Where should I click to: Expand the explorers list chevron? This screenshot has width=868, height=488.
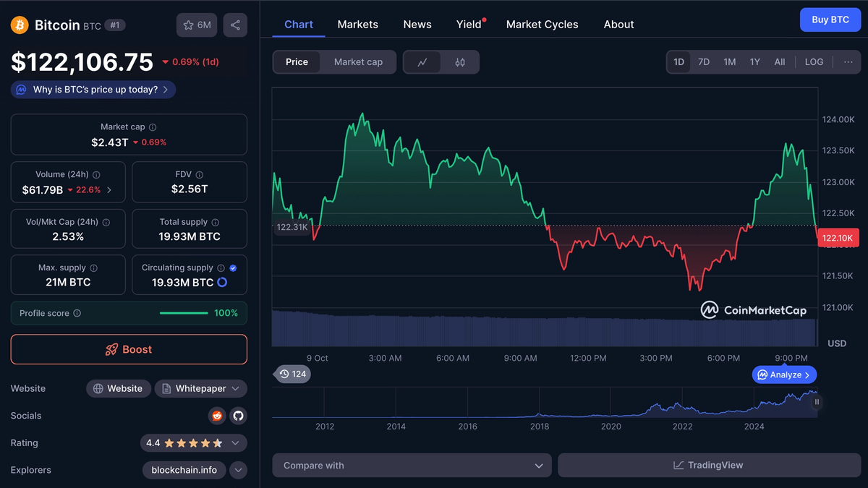coord(238,470)
